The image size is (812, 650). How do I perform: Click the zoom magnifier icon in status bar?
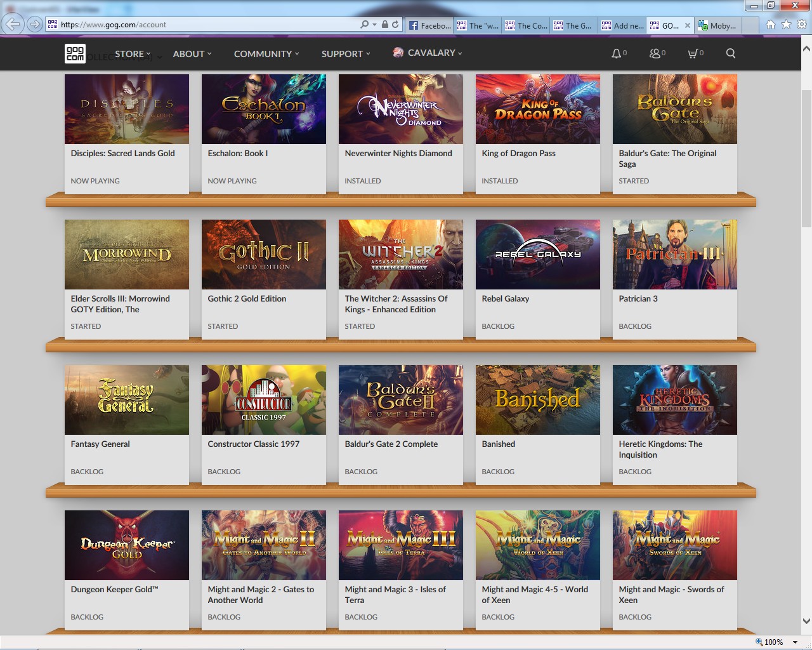click(759, 642)
